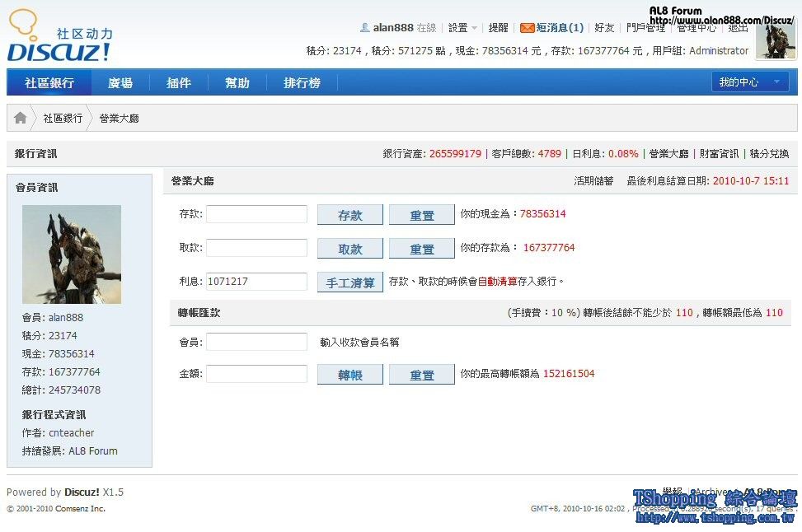Click the 存款 amount input field
The image size is (802, 532).
256,214
